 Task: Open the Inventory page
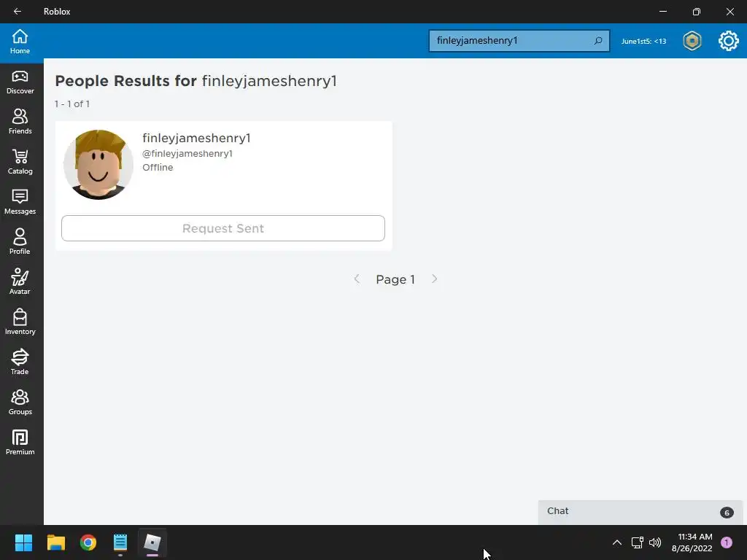click(20, 322)
